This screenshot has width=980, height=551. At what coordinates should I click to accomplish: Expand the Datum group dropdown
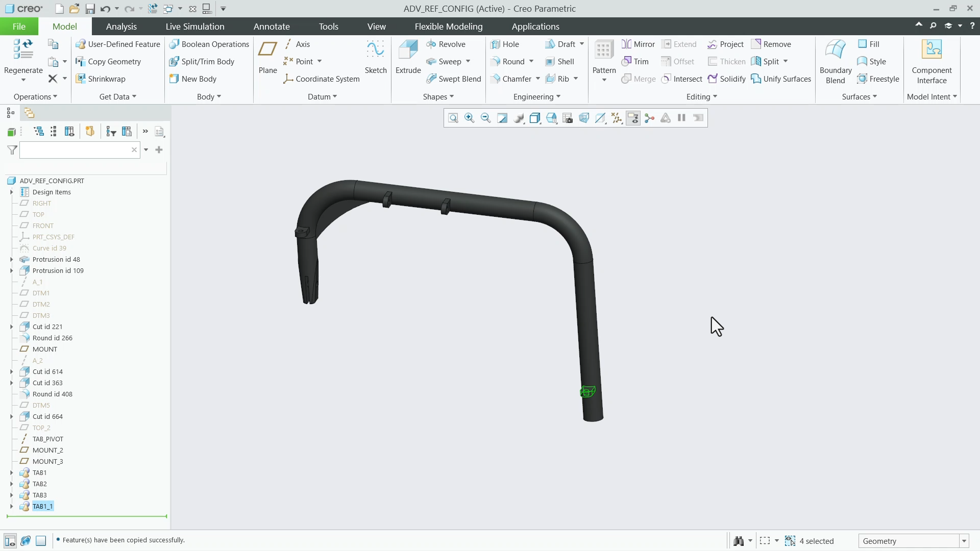point(322,97)
